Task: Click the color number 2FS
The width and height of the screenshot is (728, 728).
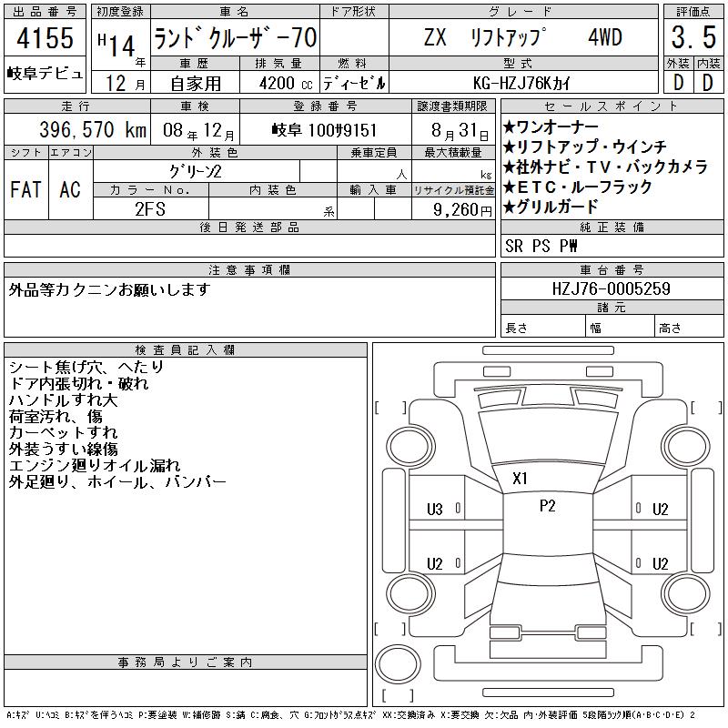Action: pos(150,209)
